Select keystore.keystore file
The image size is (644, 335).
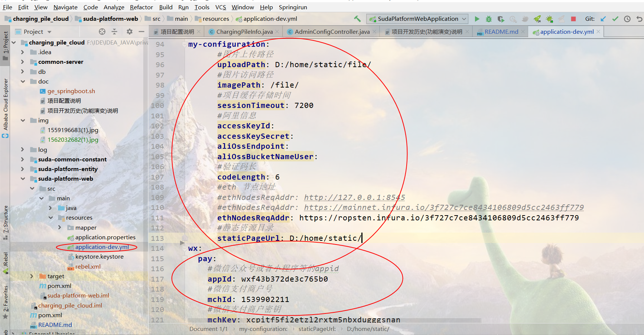point(99,257)
